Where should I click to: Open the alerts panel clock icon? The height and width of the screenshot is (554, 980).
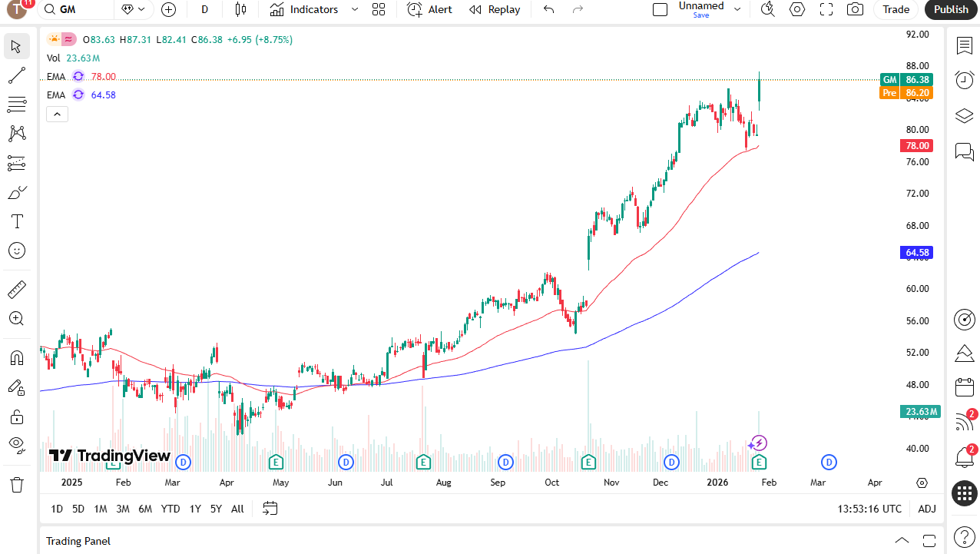(x=965, y=80)
